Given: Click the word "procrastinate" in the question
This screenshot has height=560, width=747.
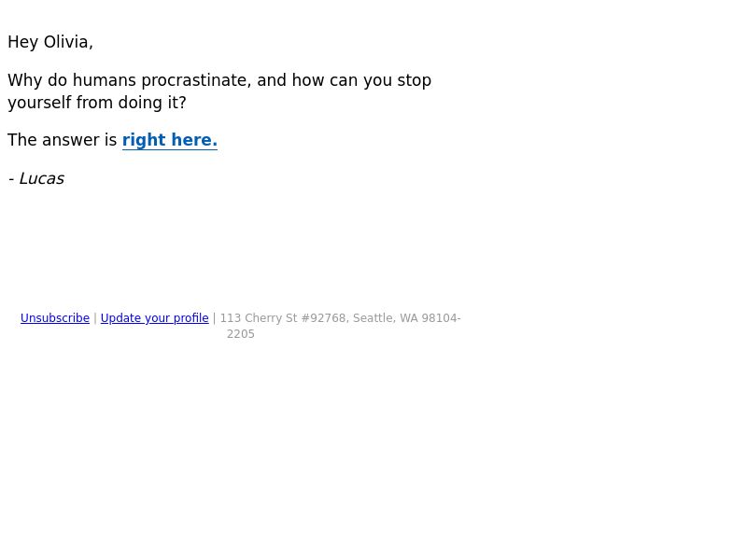Looking at the screenshot, I should point(196,80).
